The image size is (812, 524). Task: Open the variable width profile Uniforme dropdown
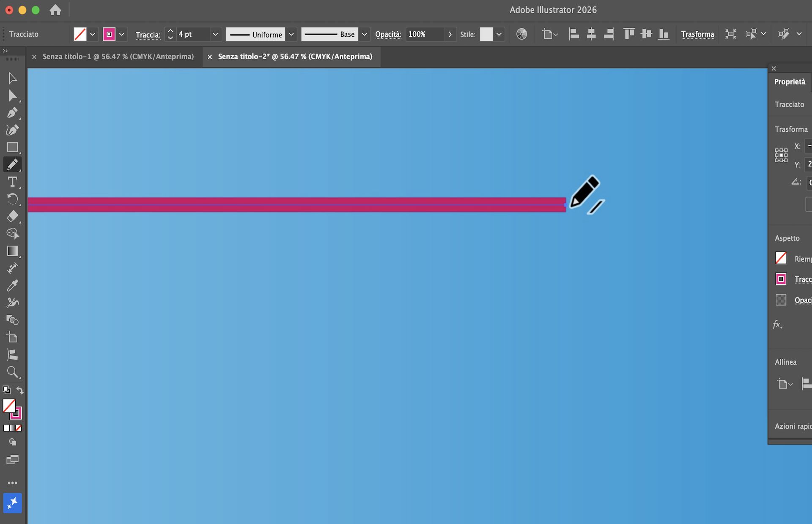coord(291,34)
